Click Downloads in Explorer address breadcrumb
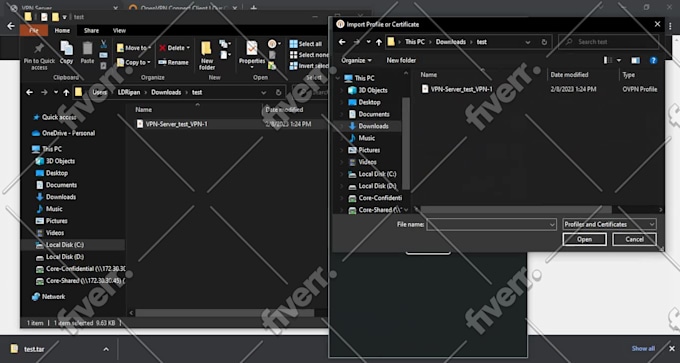The image size is (680, 363). point(166,92)
